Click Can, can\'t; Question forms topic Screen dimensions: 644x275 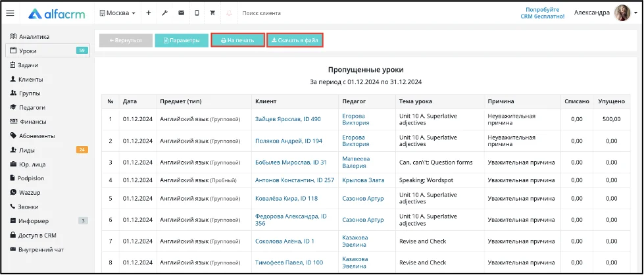tap(435, 162)
